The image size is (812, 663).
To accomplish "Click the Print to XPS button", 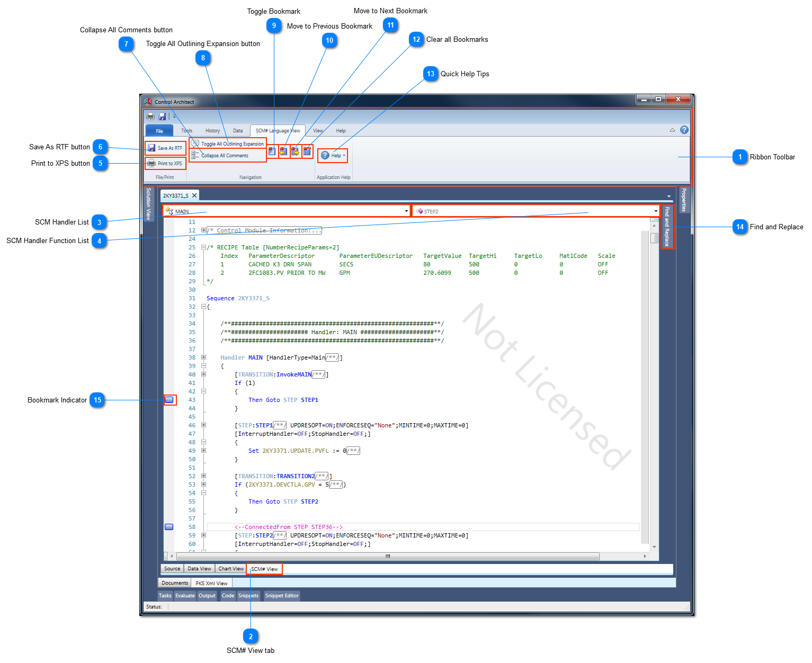I will pos(165,163).
